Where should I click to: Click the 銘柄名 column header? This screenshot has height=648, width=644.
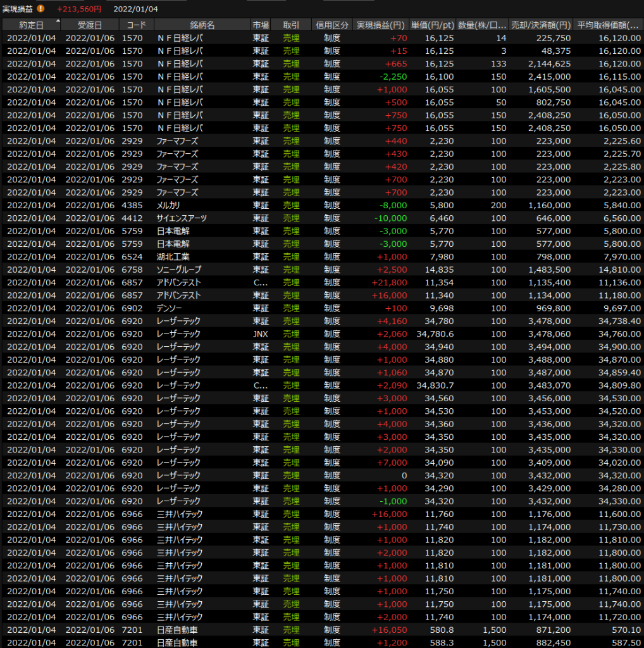(x=202, y=25)
